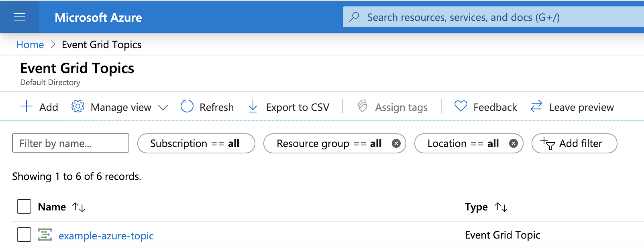Click Export to CSV label
The height and width of the screenshot is (249, 644).
[x=298, y=107]
